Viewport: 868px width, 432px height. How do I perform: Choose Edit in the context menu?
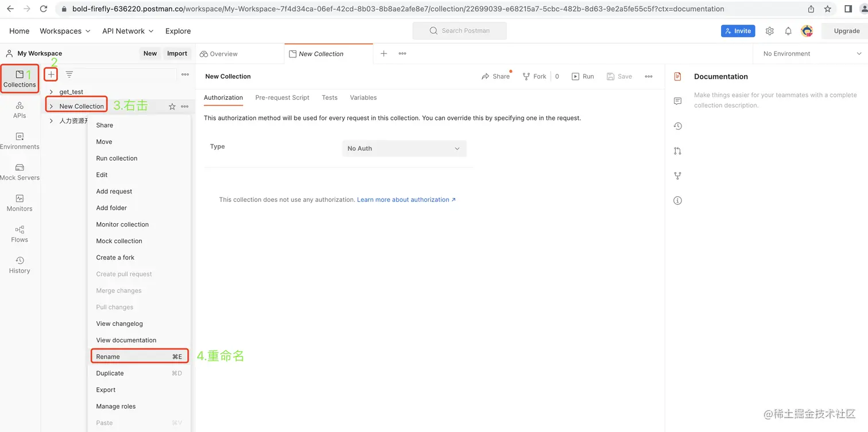[x=139, y=175]
